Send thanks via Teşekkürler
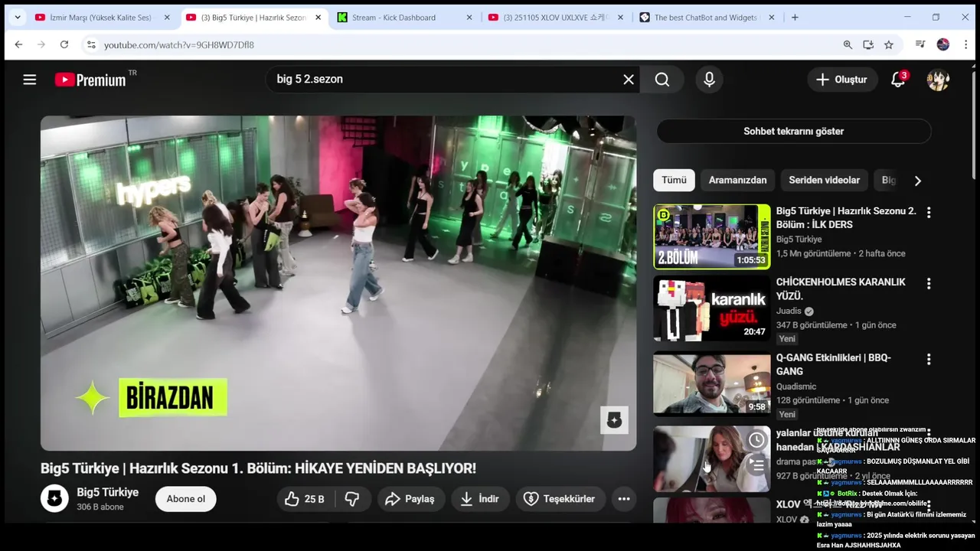 click(x=560, y=499)
